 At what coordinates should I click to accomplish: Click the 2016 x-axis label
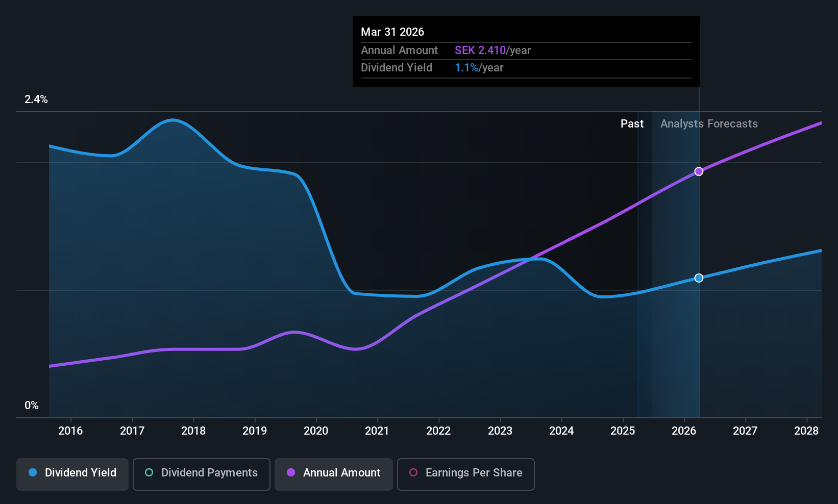pyautogui.click(x=70, y=431)
